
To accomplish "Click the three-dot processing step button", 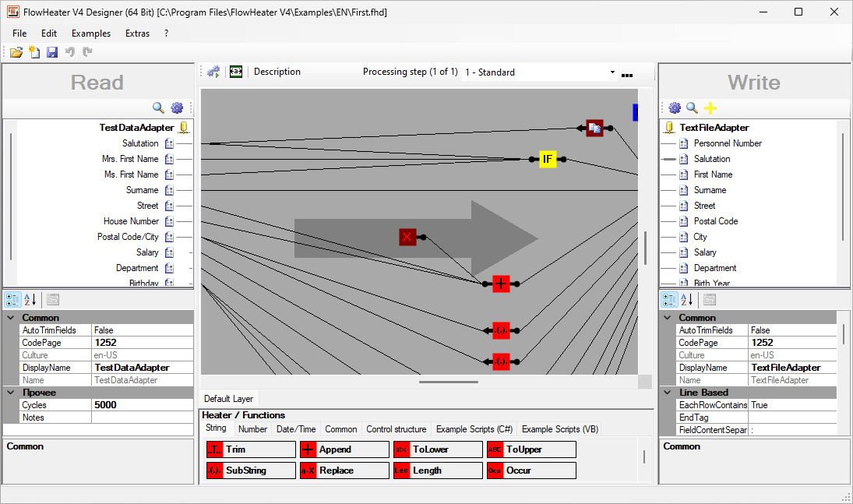I will click(626, 73).
